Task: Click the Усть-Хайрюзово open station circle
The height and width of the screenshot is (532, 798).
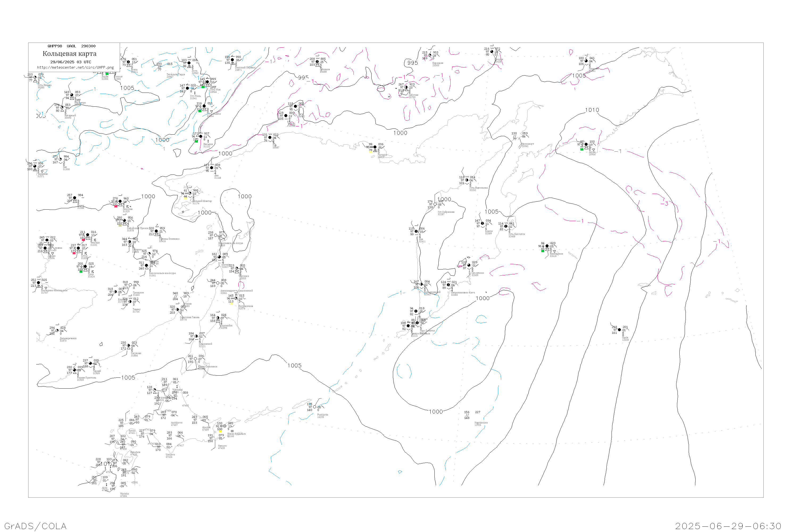Action: click(435, 204)
